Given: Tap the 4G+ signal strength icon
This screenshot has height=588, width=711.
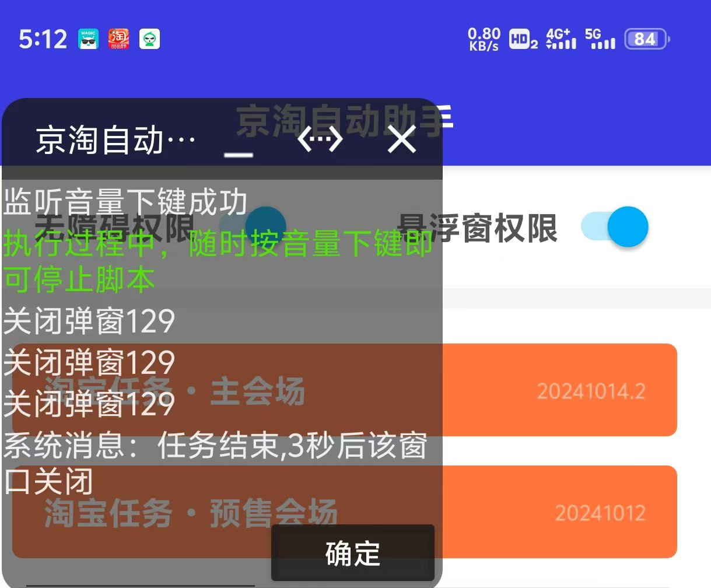Looking at the screenshot, I should tap(561, 39).
